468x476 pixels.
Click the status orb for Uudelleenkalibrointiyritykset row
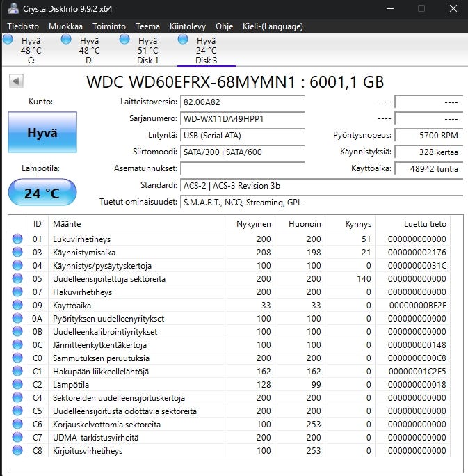tap(17, 331)
